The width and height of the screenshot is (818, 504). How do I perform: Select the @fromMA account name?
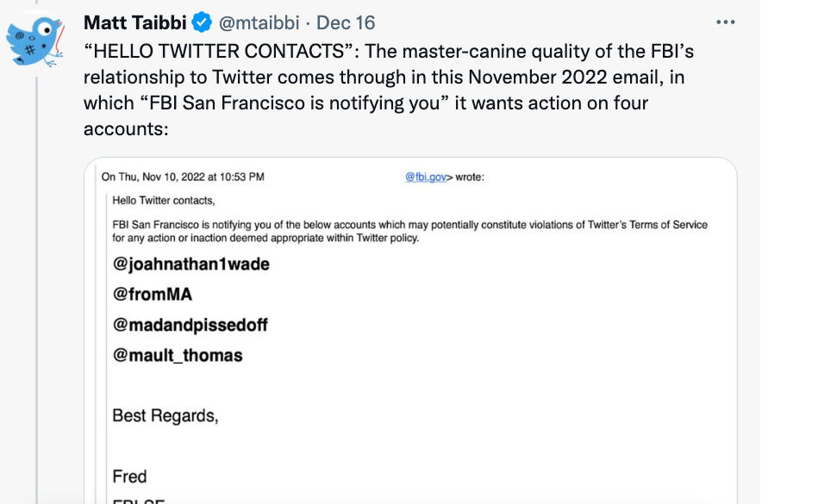[x=153, y=294]
